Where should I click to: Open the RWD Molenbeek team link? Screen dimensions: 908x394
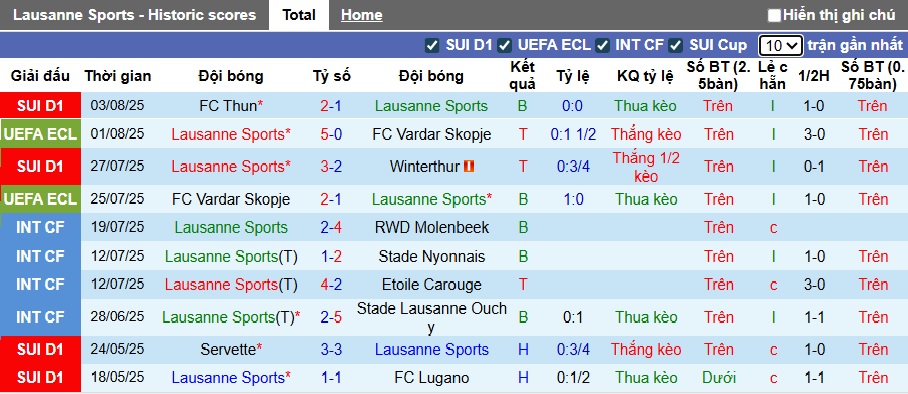(x=431, y=228)
